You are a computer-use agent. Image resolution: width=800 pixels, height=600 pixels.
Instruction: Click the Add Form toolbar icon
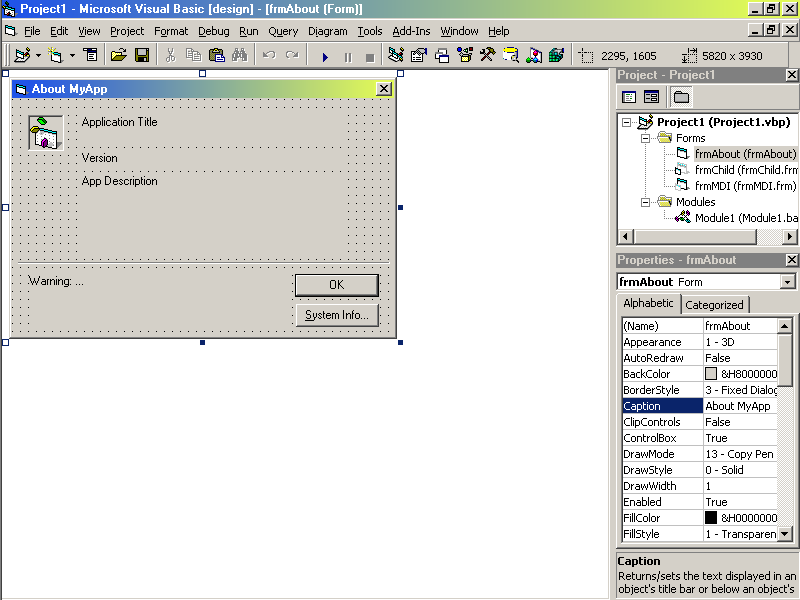(x=55, y=55)
